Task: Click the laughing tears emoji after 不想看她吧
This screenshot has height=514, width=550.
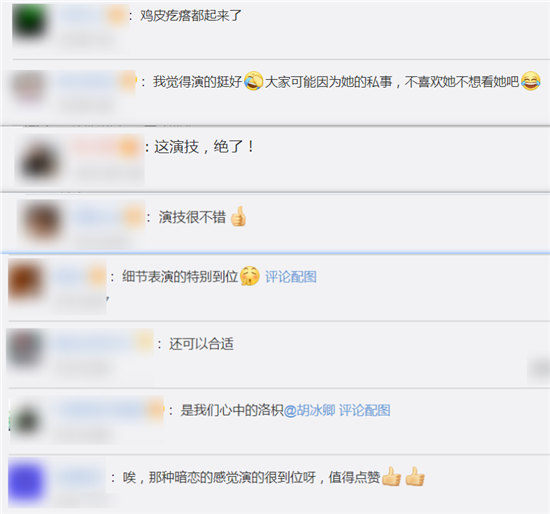Action: point(530,81)
